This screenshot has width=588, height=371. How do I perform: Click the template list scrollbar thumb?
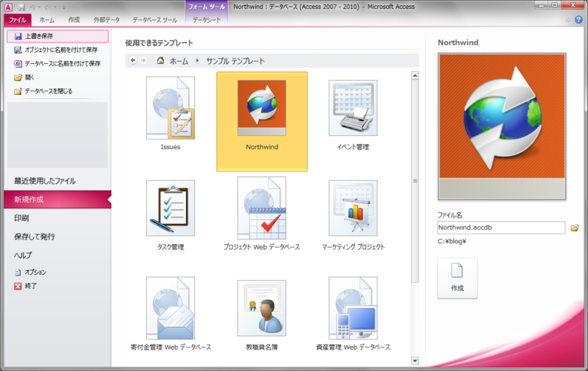(x=415, y=181)
